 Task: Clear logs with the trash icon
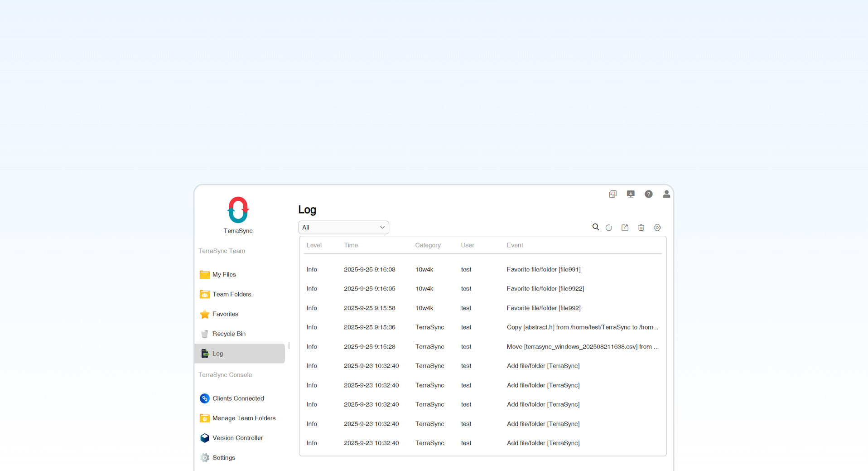pos(641,228)
